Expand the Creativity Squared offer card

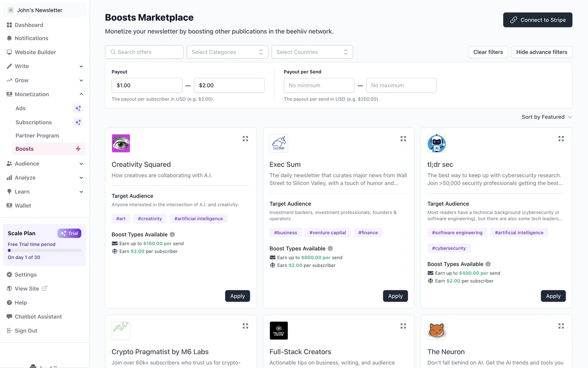(x=245, y=139)
